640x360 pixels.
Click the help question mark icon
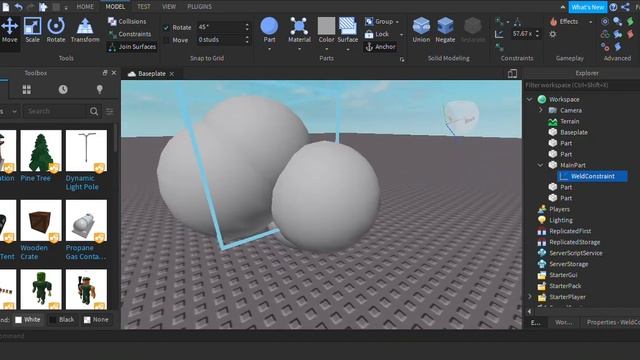pyautogui.click(x=613, y=7)
